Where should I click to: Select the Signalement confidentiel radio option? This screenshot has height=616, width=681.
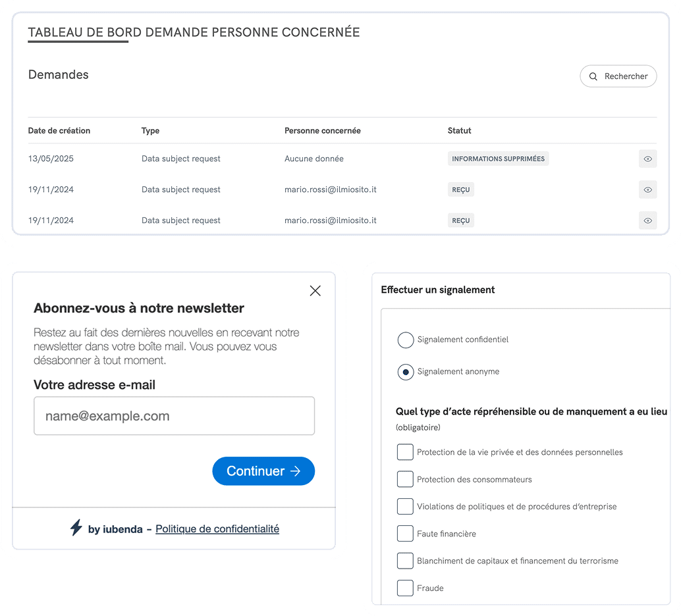(x=406, y=340)
